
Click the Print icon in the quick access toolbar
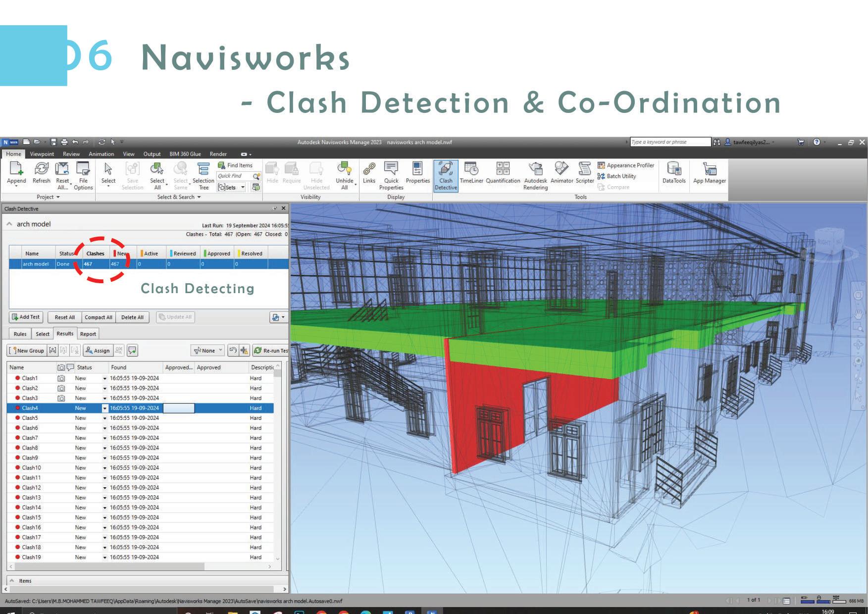coord(64,142)
